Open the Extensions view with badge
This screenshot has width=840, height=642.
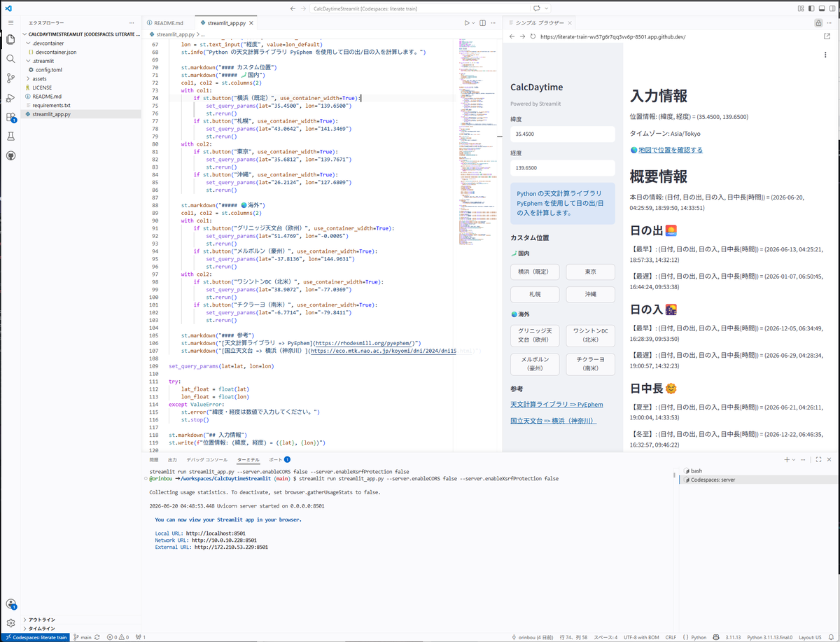[x=10, y=118]
